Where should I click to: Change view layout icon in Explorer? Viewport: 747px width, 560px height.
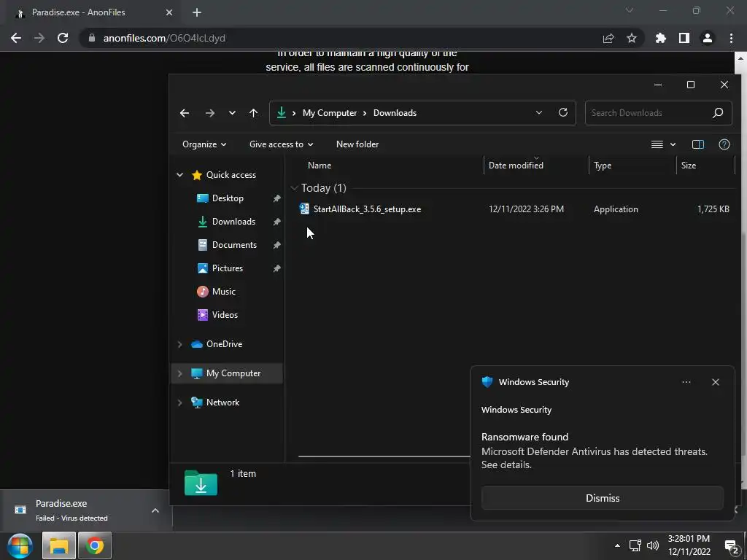point(657,144)
